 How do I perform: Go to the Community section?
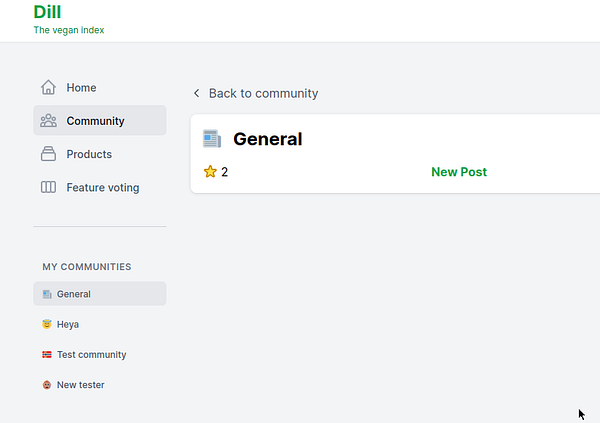pos(95,121)
